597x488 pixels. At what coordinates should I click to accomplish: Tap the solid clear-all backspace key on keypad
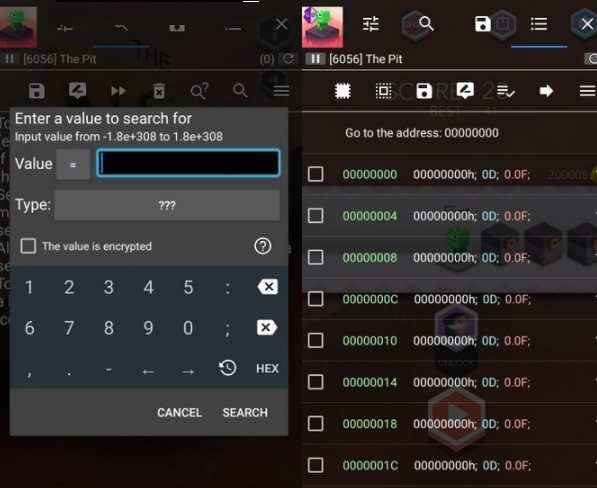pos(267,327)
